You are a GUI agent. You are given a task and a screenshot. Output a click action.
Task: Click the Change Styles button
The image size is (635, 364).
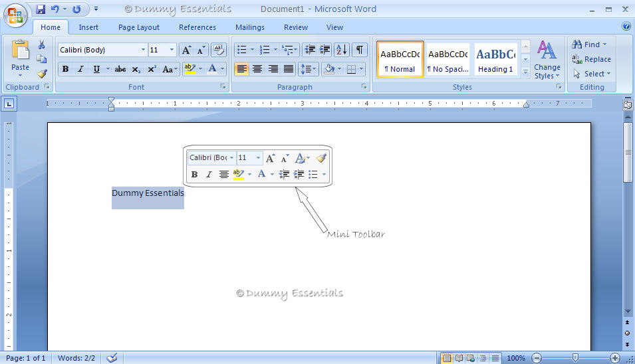[x=547, y=60]
